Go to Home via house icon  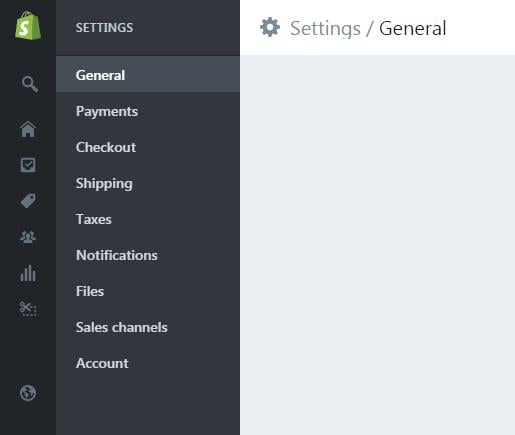(28, 129)
